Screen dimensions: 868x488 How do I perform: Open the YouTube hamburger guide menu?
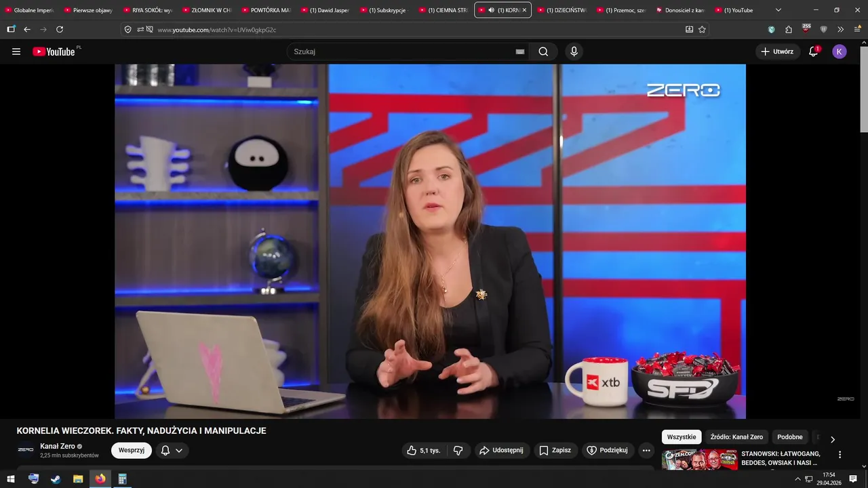click(16, 52)
